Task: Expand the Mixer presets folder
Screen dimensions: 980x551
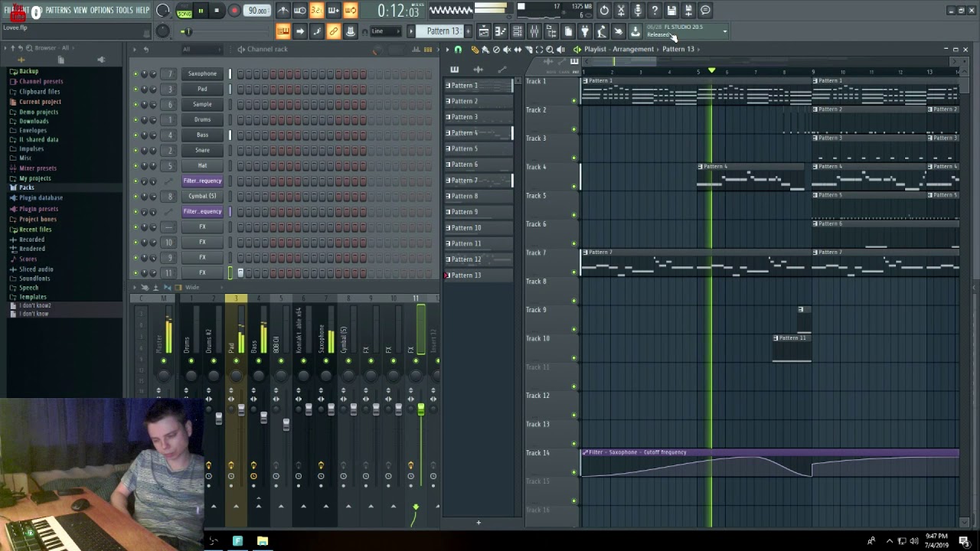Action: click(38, 168)
